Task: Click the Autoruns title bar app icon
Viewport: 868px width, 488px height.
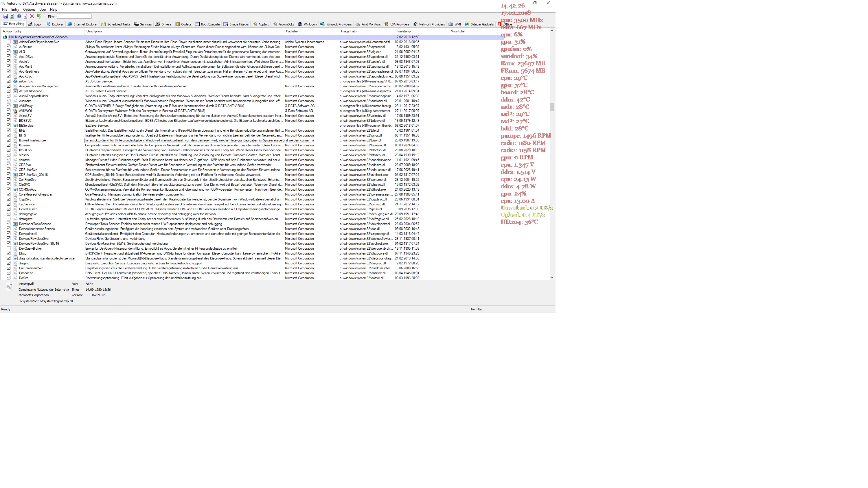Action: pyautogui.click(x=3, y=3)
